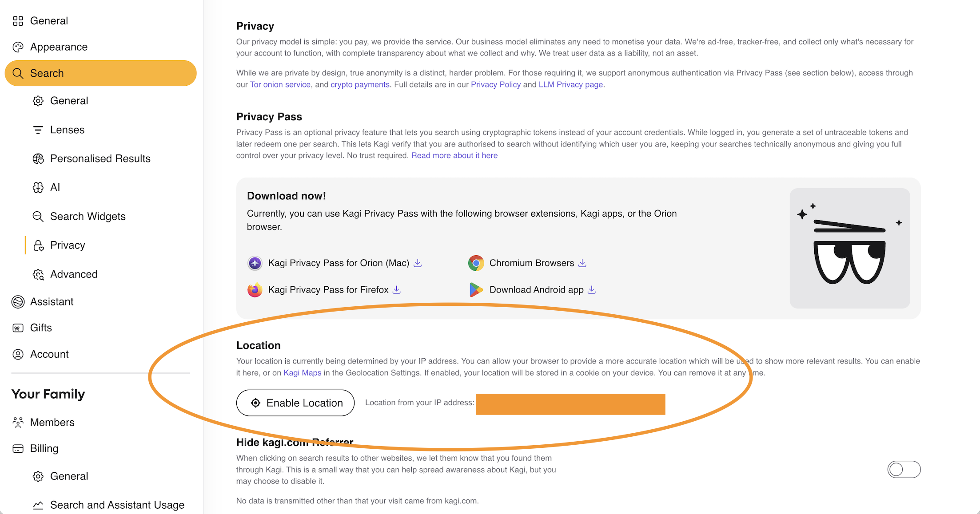The width and height of the screenshot is (980, 514).
Task: Open Download Android app link
Action: pyautogui.click(x=536, y=290)
